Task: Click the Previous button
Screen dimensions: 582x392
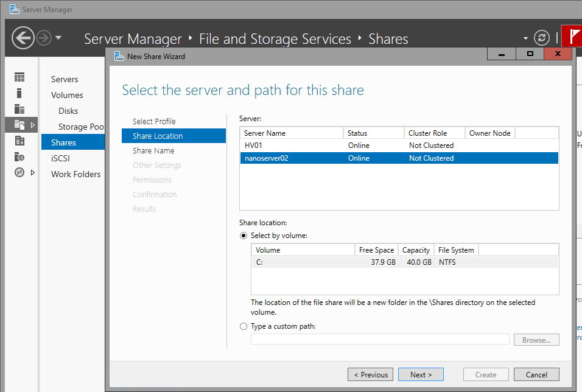Action: (370, 374)
